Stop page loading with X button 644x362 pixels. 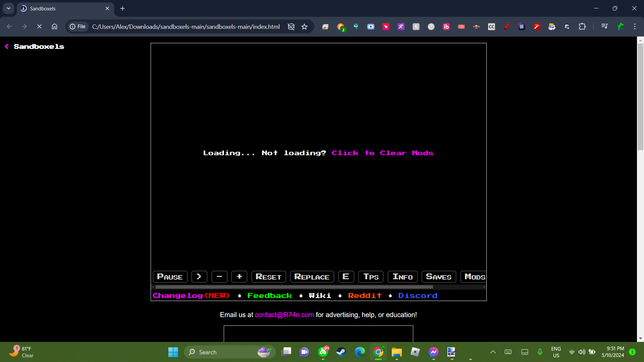click(39, 26)
